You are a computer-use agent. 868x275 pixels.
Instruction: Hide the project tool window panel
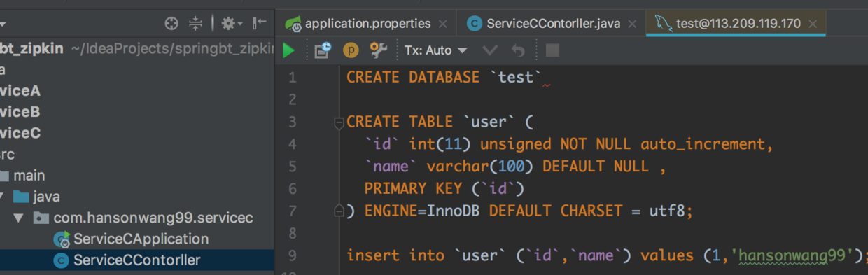[x=260, y=24]
